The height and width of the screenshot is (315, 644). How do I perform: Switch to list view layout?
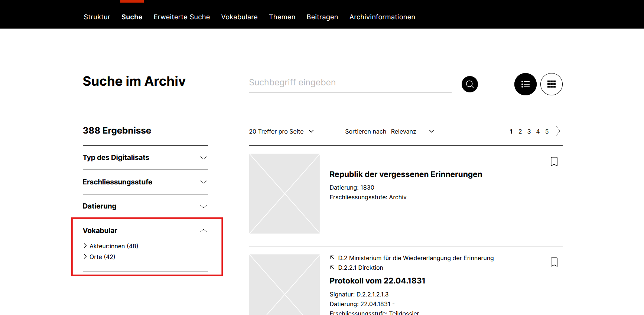tap(525, 84)
